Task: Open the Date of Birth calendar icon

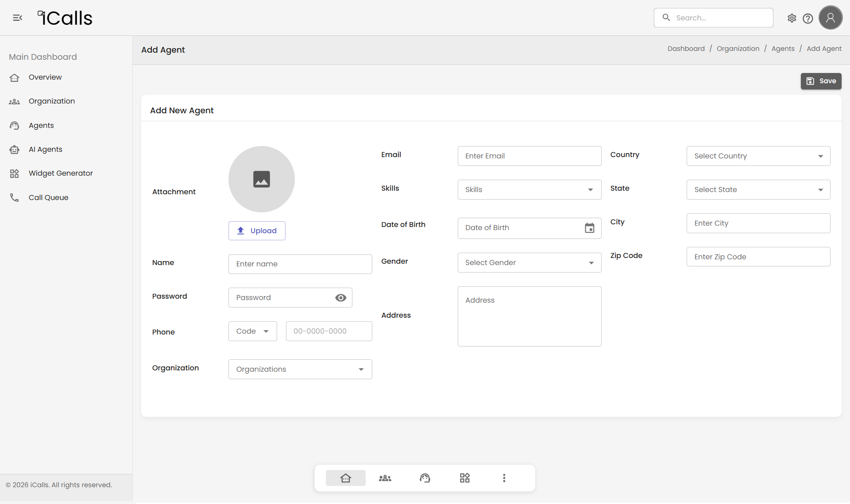Action: tap(589, 228)
